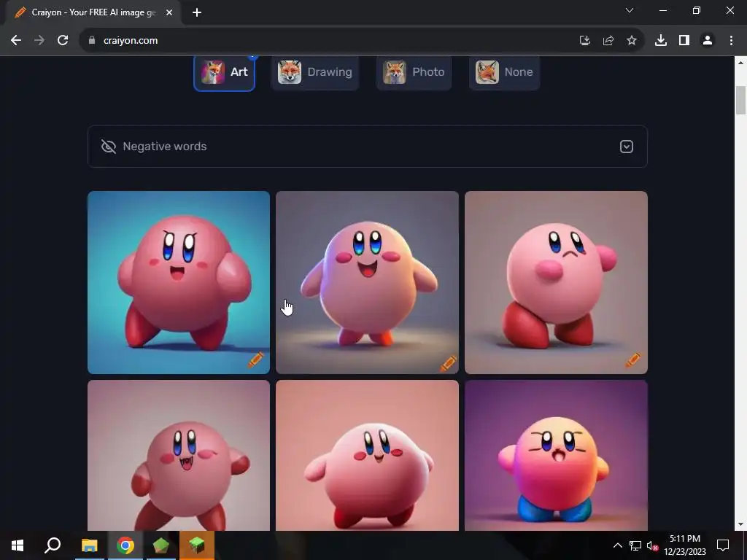Click crayon icon on gray-background Kirby image
This screenshot has height=560, width=747.
(448, 364)
